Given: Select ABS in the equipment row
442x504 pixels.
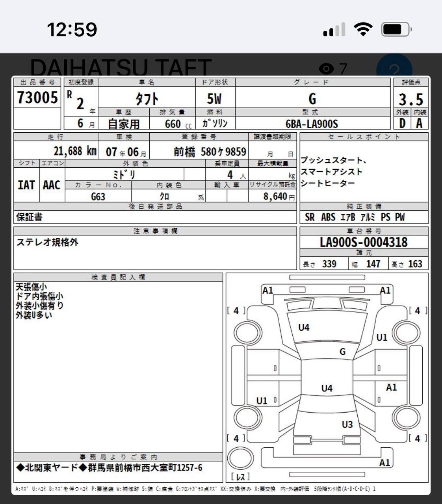Looking at the screenshot, I should [x=328, y=217].
